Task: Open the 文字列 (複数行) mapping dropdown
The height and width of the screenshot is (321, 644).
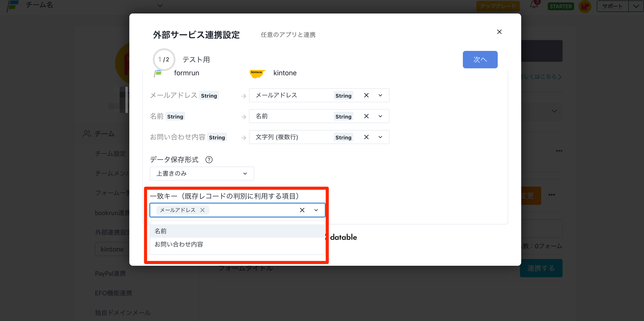Action: [x=380, y=137]
